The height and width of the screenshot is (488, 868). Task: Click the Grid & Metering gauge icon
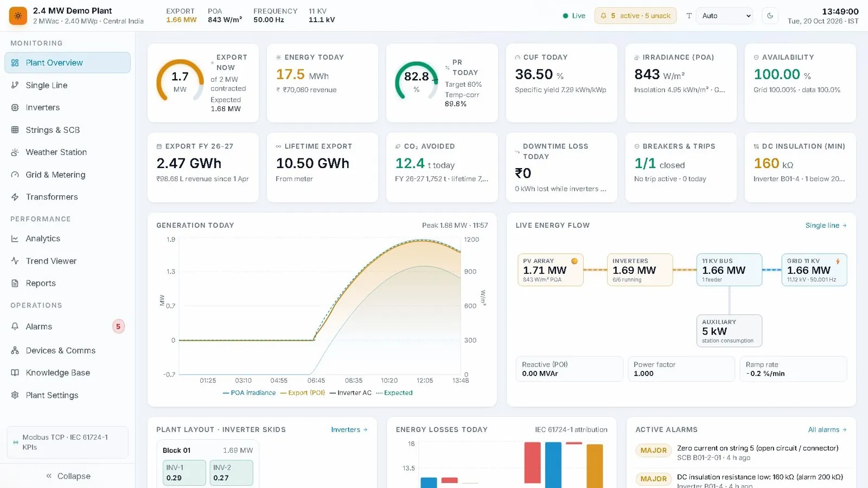click(15, 175)
